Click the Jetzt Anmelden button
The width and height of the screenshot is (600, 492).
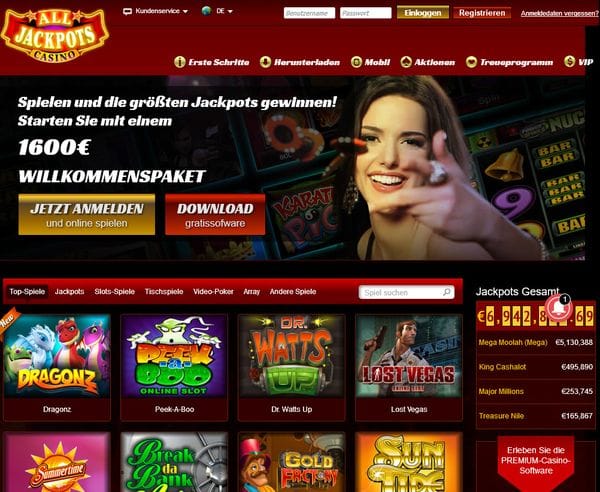click(87, 215)
